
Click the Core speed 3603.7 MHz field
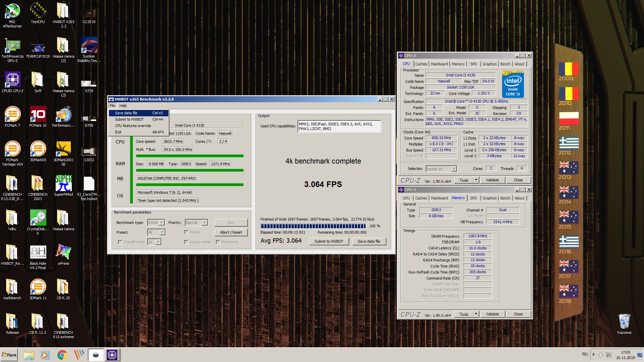[173, 141]
